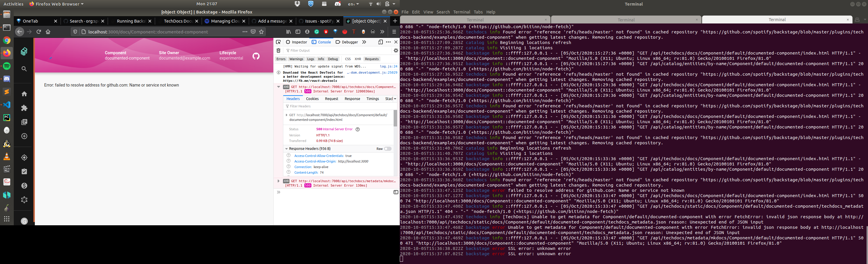The image size is (868, 264).
Task: Open the Response tab for the request
Action: tap(352, 99)
